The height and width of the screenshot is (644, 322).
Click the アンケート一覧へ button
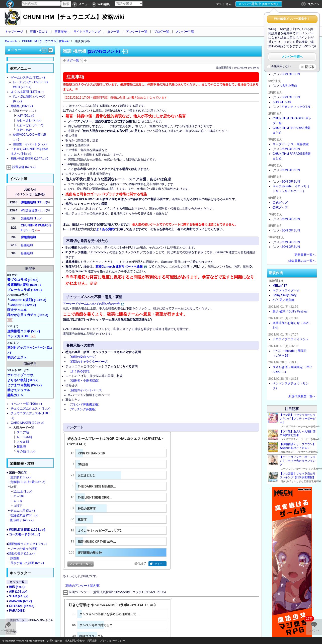tap(80, 564)
